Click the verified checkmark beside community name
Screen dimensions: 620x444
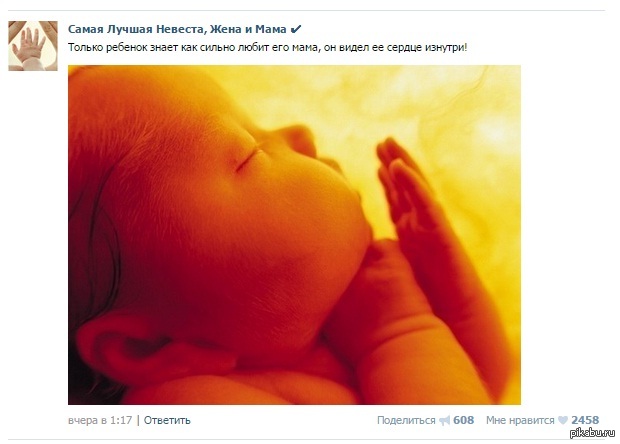tap(296, 29)
